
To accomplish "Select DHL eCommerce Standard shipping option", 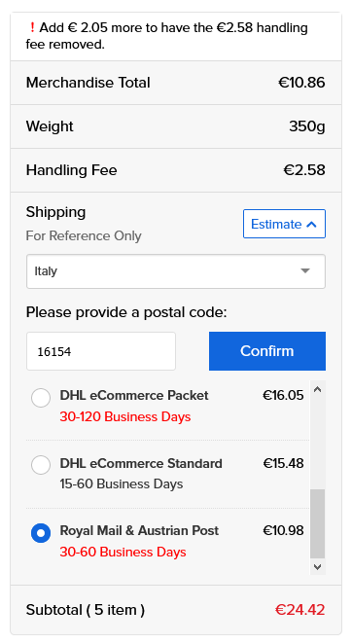I will [x=41, y=465].
